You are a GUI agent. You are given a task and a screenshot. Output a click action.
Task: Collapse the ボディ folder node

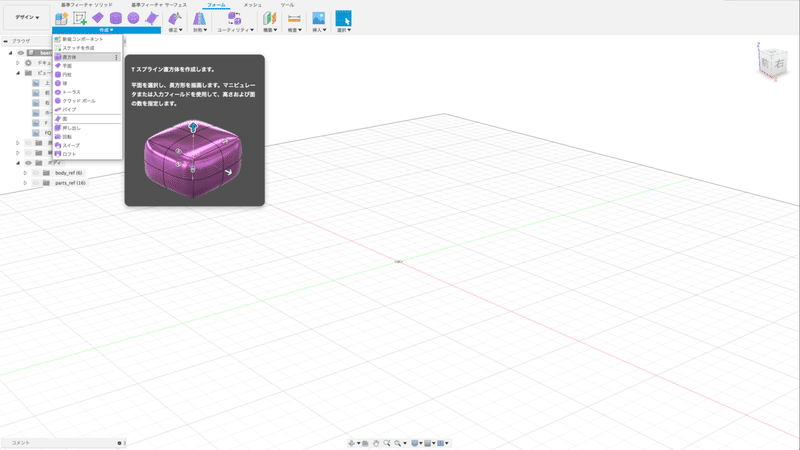[x=18, y=163]
